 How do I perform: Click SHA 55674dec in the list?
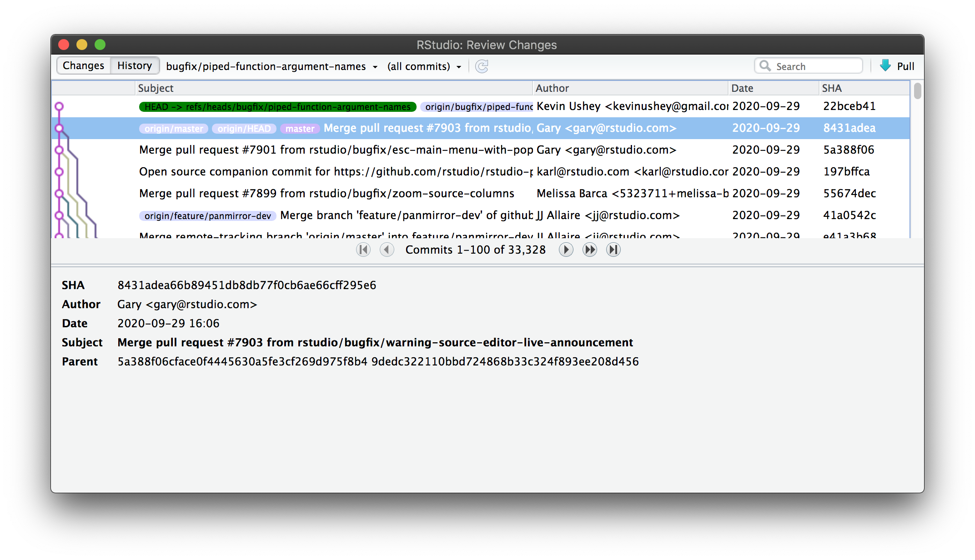coord(849,194)
